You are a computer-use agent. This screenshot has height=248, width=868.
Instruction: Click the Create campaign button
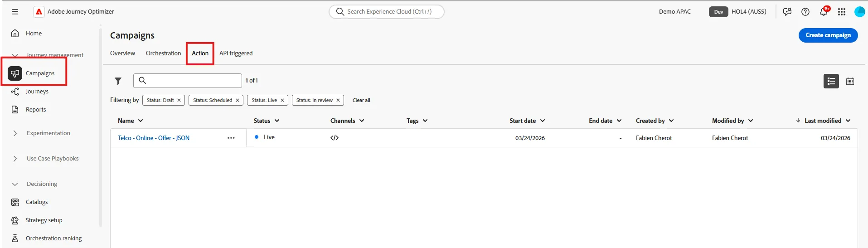[828, 35]
